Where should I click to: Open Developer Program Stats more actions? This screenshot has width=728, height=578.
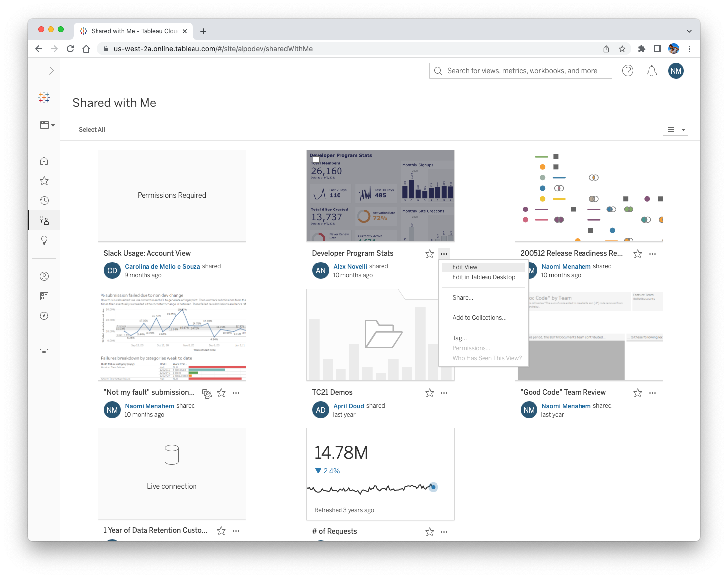click(444, 254)
